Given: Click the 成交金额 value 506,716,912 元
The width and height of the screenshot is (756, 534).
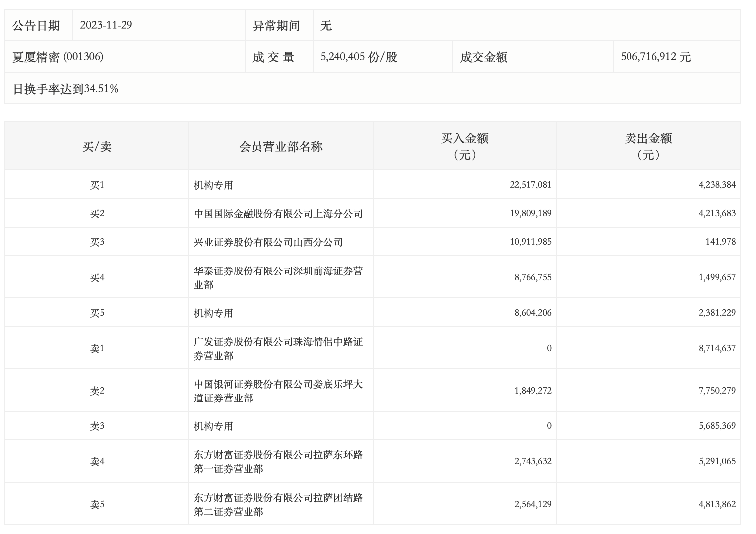Looking at the screenshot, I should coord(655,57).
